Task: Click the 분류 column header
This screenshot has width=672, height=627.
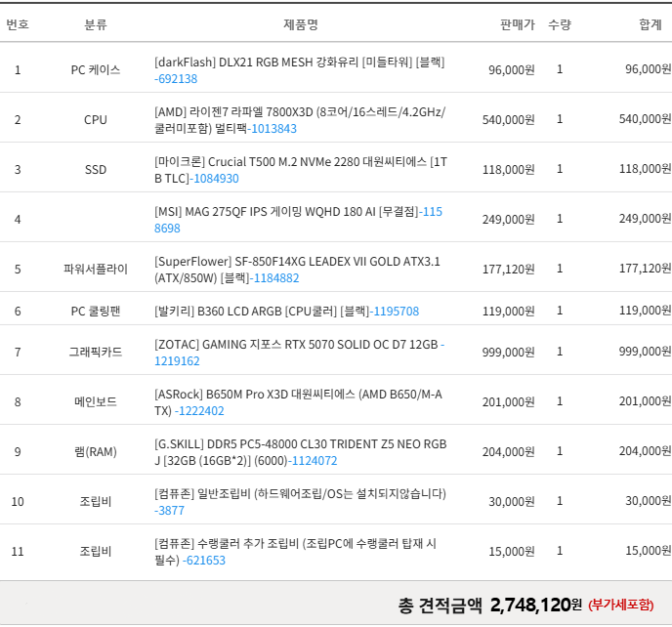Action: point(96,24)
